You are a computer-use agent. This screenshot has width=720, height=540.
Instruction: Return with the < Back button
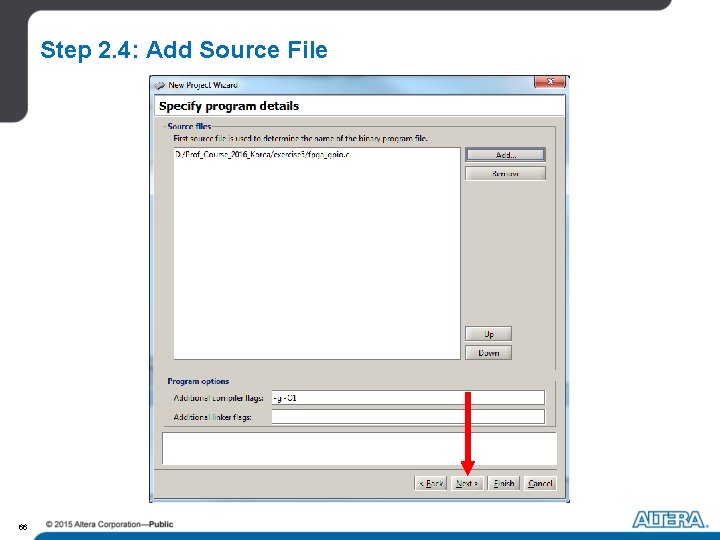coord(430,483)
